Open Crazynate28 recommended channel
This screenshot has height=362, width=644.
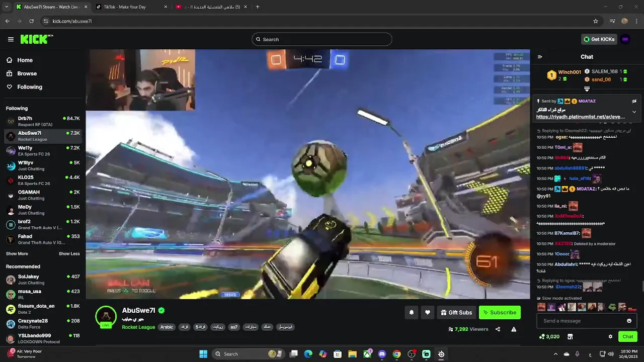coord(43,324)
